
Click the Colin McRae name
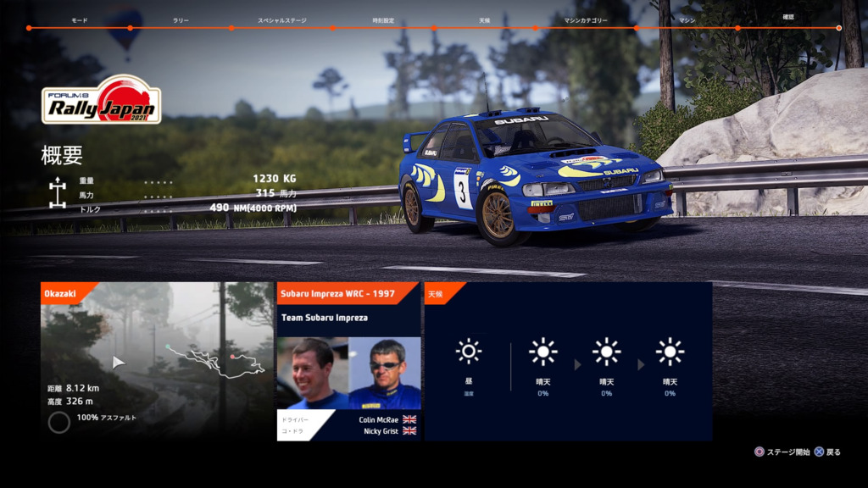coord(378,419)
